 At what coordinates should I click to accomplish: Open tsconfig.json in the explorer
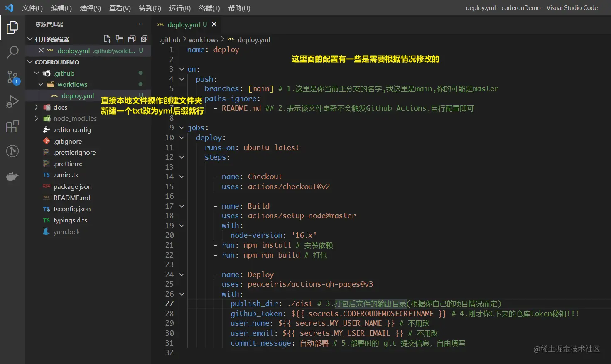(72, 209)
